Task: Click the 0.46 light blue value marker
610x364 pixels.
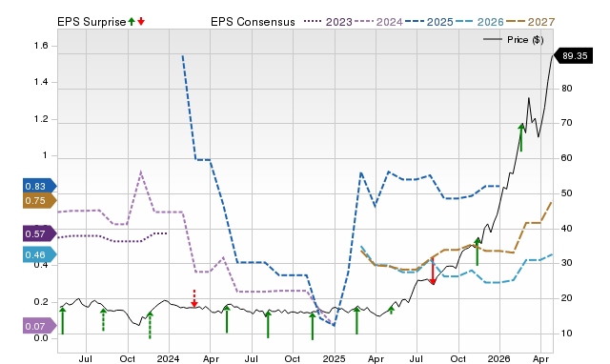Action: [x=40, y=255]
